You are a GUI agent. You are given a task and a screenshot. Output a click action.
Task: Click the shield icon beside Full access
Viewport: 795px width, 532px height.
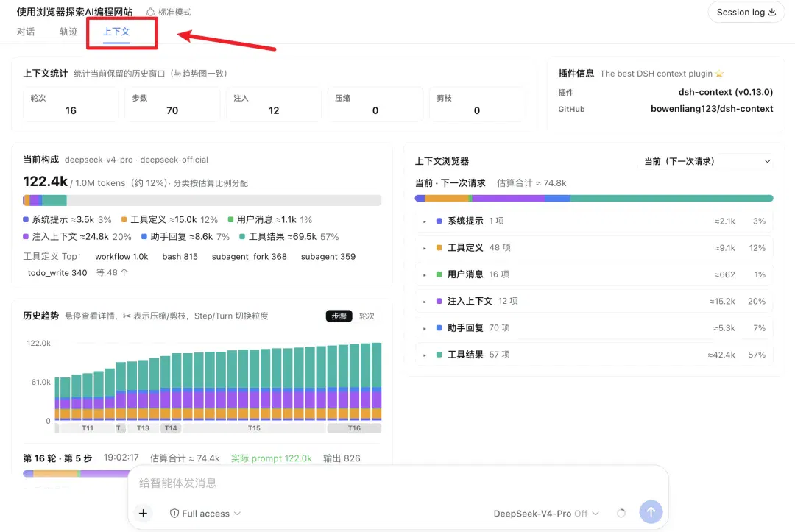click(174, 514)
